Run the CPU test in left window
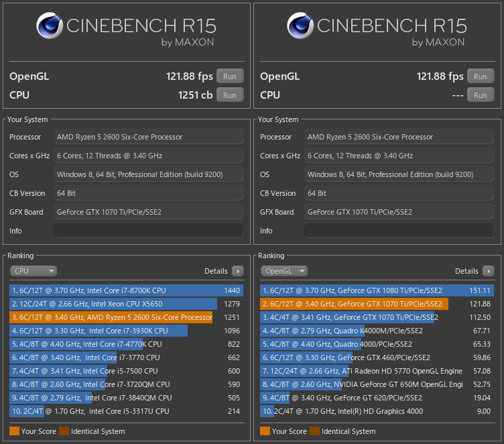The height and width of the screenshot is (444, 504). (230, 95)
